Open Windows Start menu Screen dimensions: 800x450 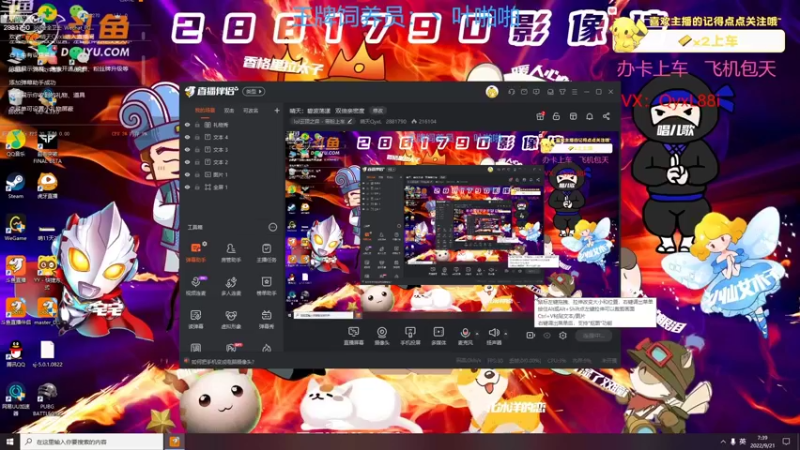[10, 441]
